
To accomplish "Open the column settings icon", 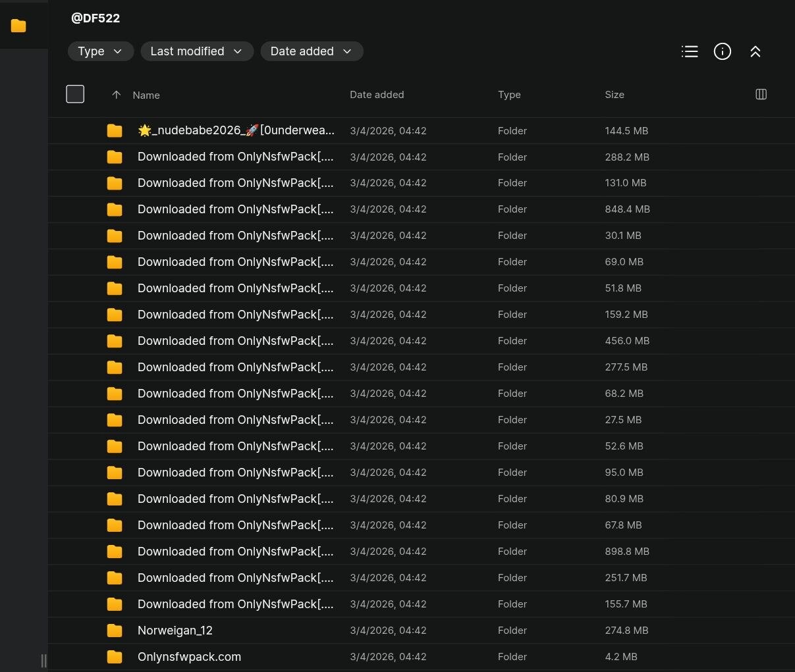I will pyautogui.click(x=761, y=94).
